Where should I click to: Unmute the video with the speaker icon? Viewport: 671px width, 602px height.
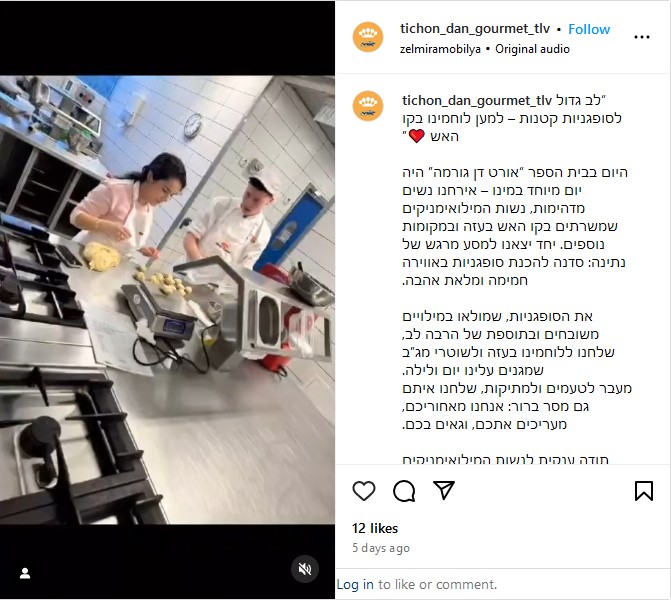[x=305, y=569]
